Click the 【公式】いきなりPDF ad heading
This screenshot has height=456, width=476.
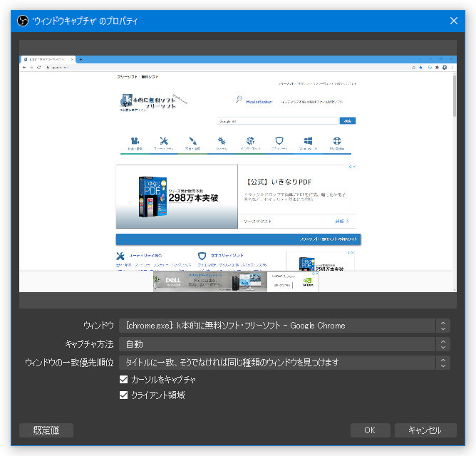coord(279,182)
